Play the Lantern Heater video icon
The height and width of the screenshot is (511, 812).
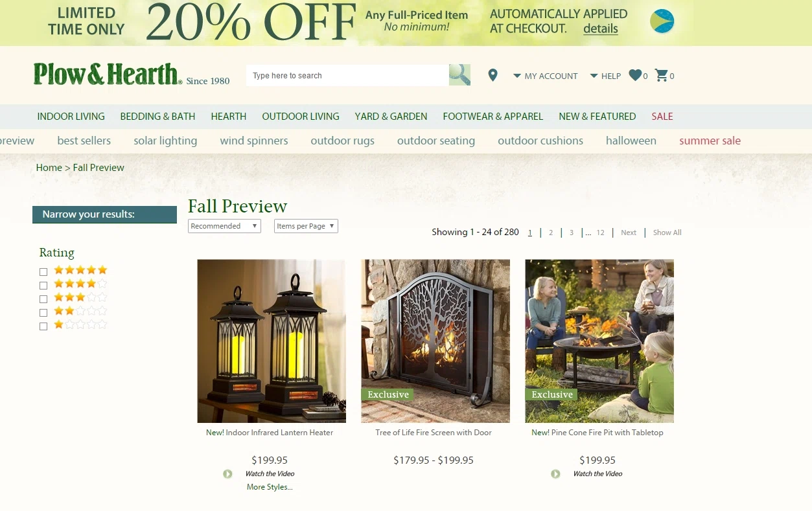point(227,474)
